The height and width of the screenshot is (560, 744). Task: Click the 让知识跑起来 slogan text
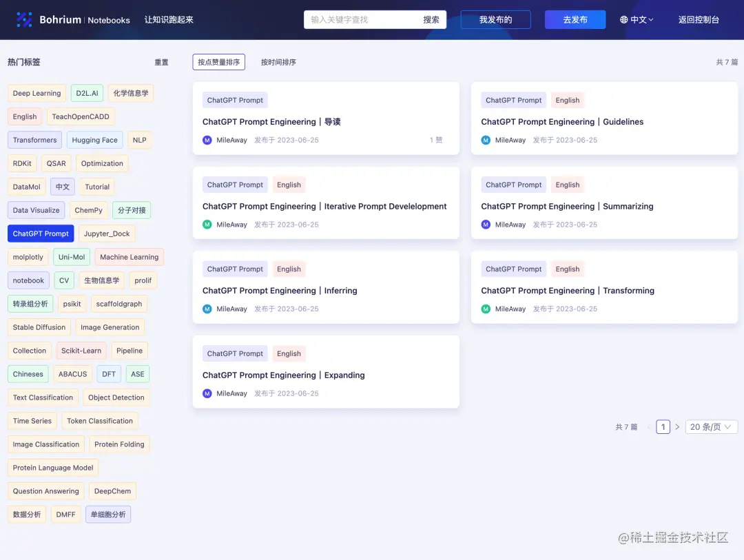(x=169, y=19)
